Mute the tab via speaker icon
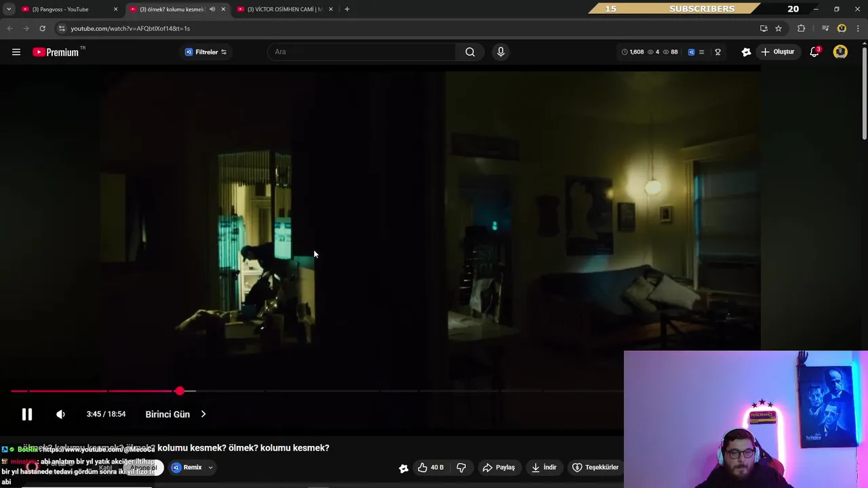This screenshot has width=868, height=488. (212, 9)
